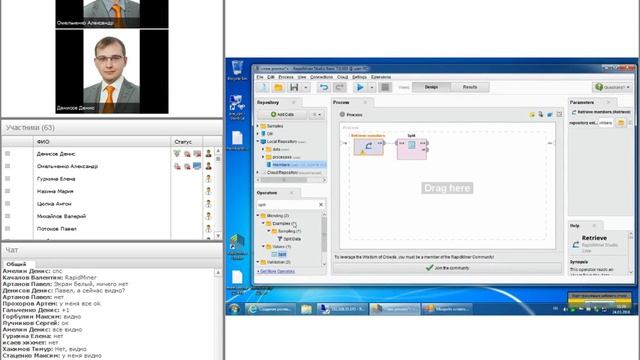Click the Redo arrow icon

[x=339, y=87]
